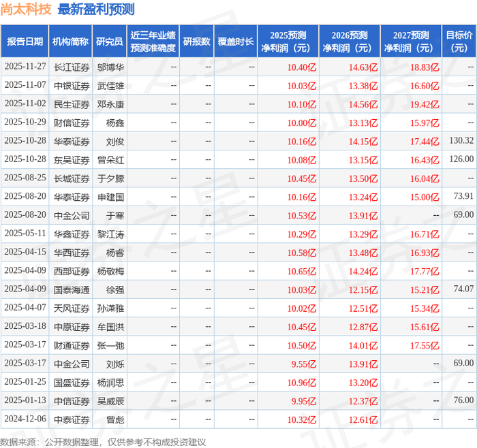This screenshot has width=477, height=448.
Task: Select the 18.83亿 forecast value
Action: [425, 67]
